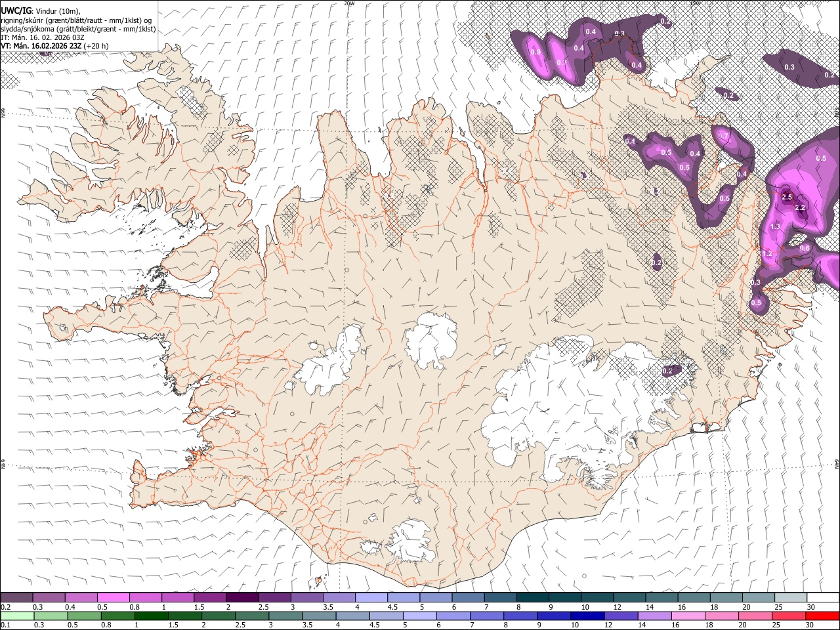840x630 pixels.
Task: Click the "0.1" label in the rain legend scale
Action: (x=5, y=625)
